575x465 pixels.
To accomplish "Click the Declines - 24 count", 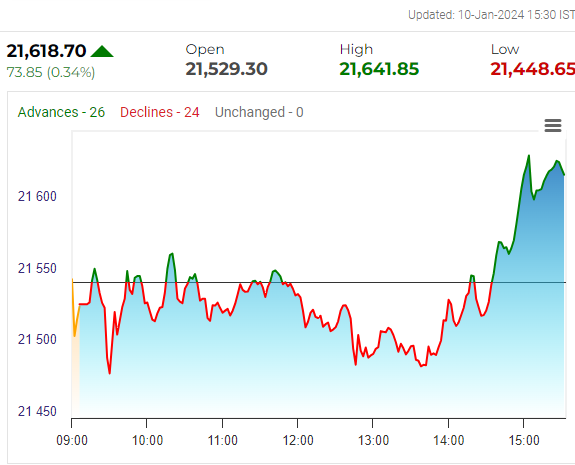I will 160,112.
